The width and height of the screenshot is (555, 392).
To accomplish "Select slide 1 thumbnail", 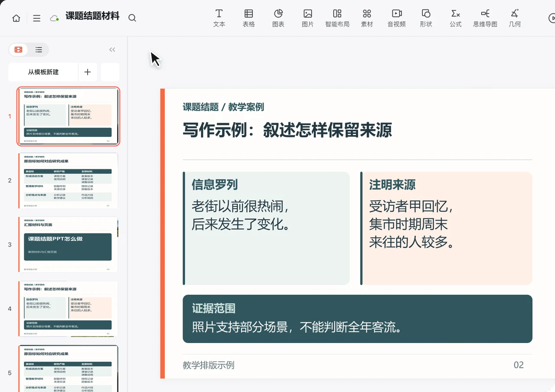I will tap(69, 116).
